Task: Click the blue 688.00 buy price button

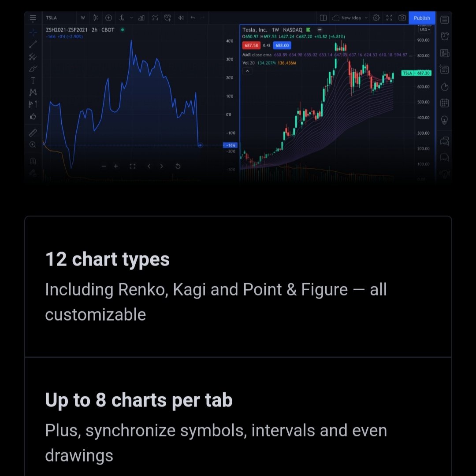Action: [282, 45]
